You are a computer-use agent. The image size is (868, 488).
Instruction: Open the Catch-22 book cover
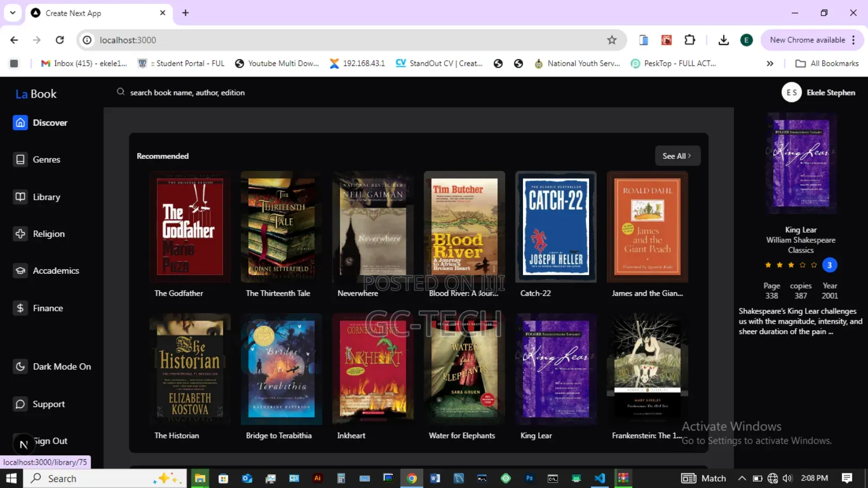tap(556, 227)
